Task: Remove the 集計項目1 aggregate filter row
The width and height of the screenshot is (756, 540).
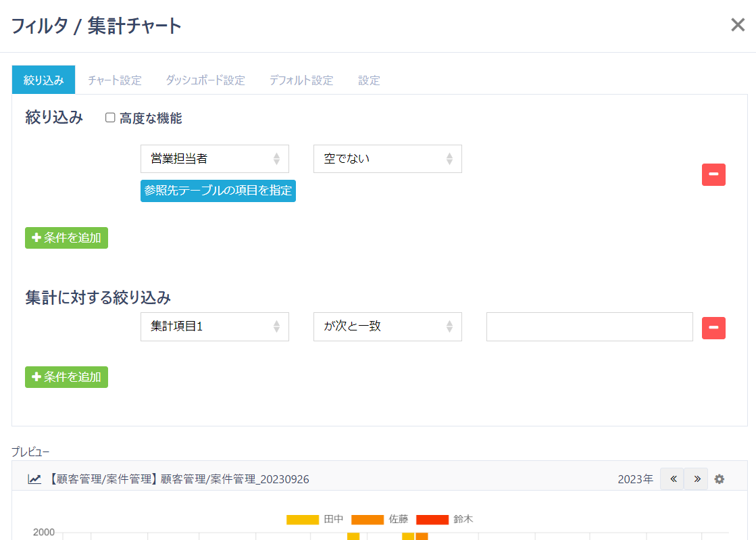Action: pyautogui.click(x=713, y=328)
